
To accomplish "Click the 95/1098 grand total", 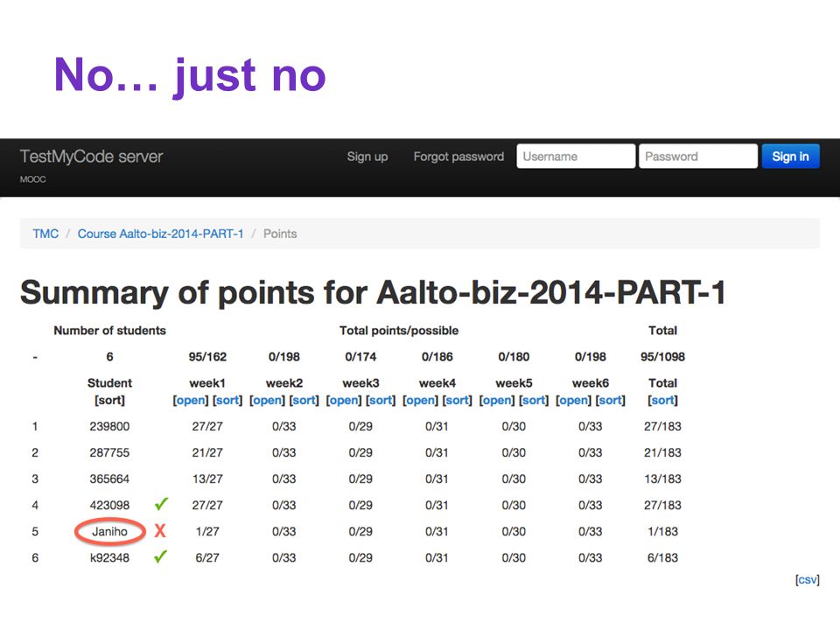I will pyautogui.click(x=662, y=357).
